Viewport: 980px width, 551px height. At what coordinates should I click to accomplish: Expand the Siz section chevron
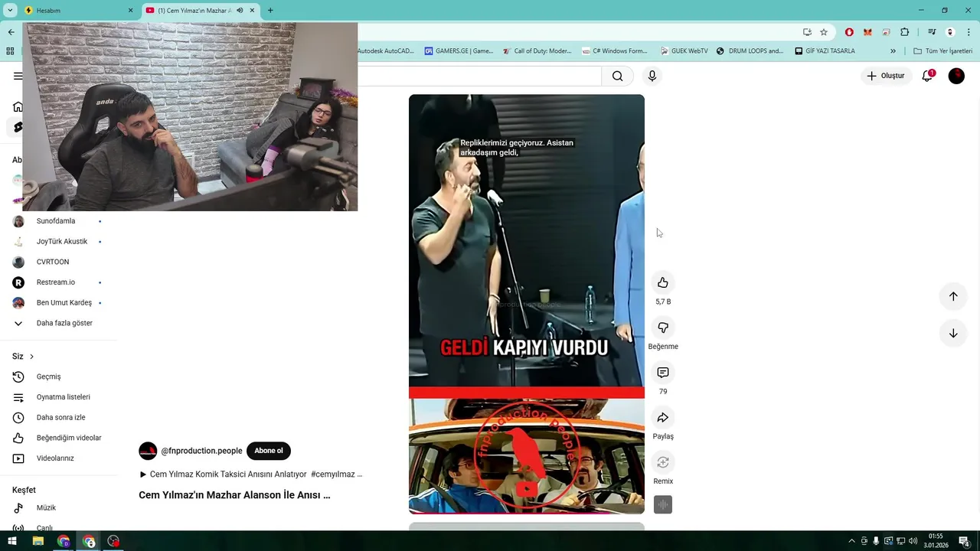[x=31, y=357]
